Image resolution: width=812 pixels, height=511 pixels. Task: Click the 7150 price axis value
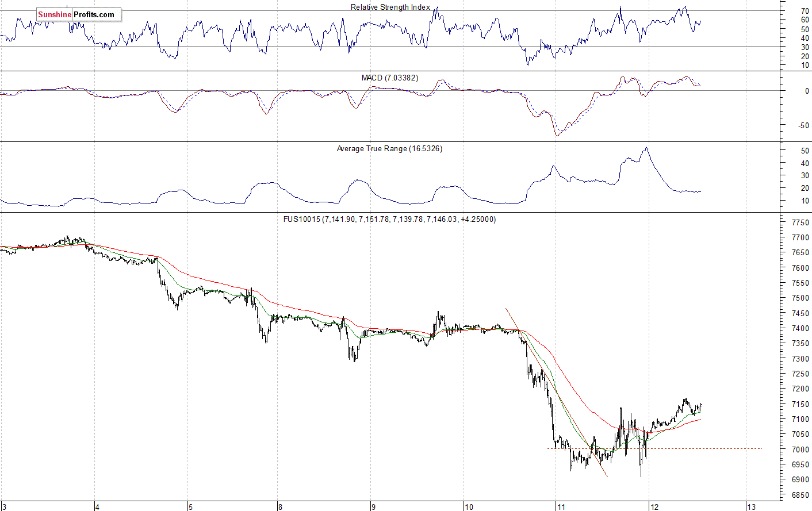(800, 405)
